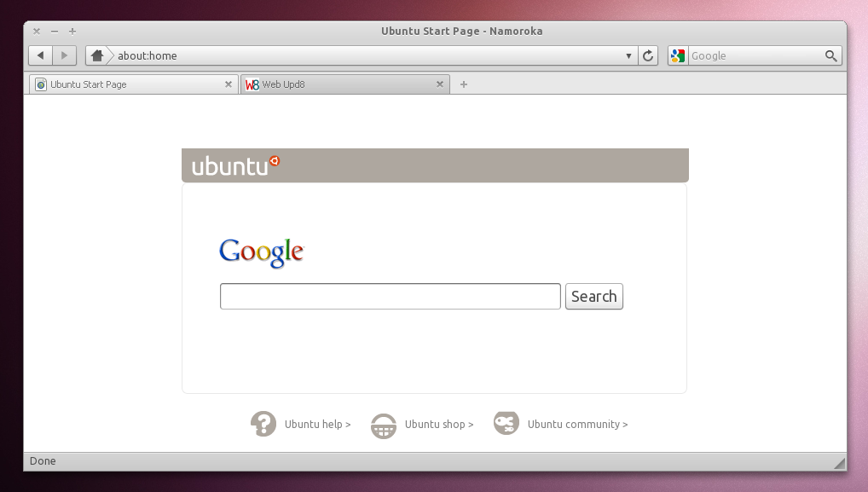Open a new tab with plus button
The image size is (868, 492).
(x=464, y=84)
